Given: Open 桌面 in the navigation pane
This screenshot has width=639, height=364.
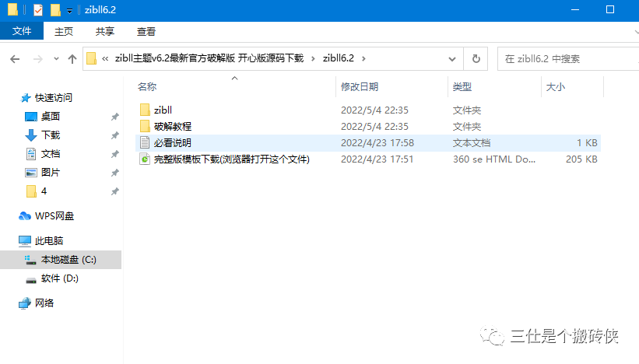Looking at the screenshot, I should pyautogui.click(x=51, y=117).
